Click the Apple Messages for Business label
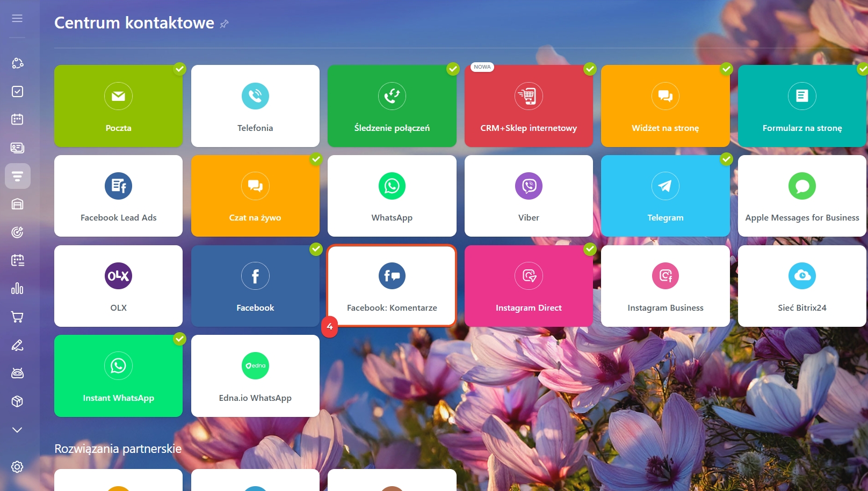This screenshot has width=868, height=491. pos(802,217)
